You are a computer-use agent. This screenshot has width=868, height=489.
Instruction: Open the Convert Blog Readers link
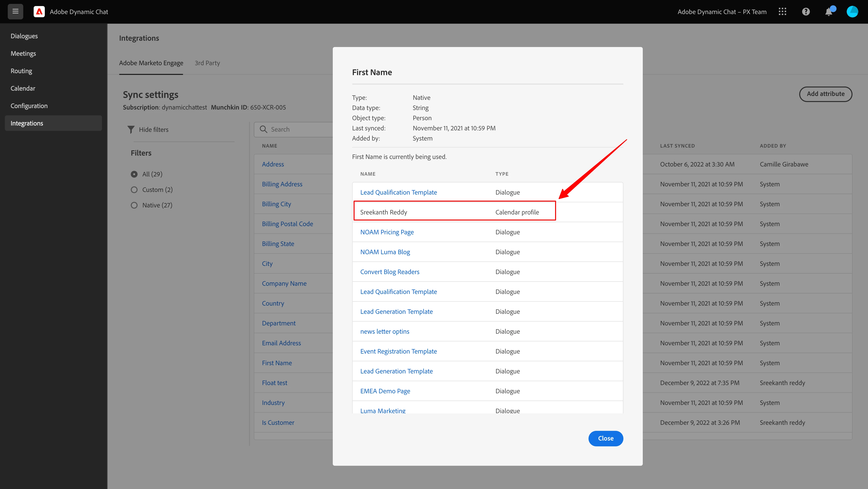[389, 272]
